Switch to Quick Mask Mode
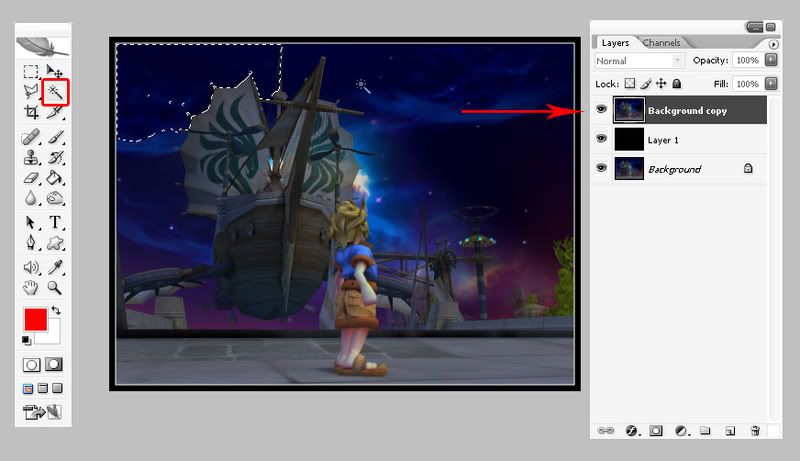This screenshot has width=800, height=461. 54,364
